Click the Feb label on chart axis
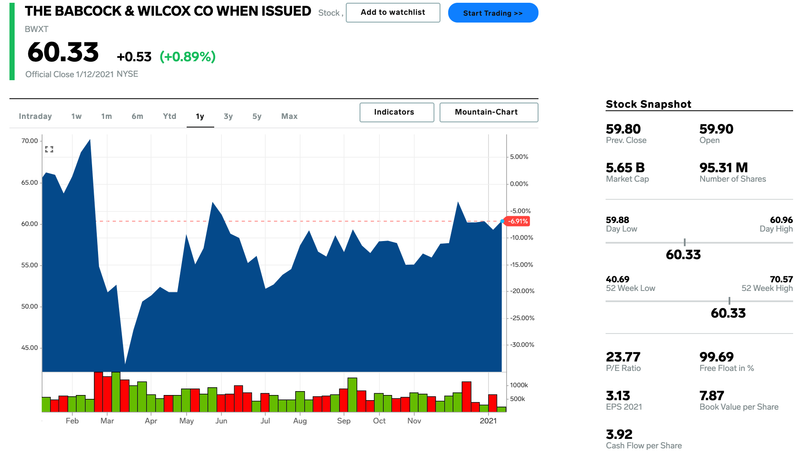800x458 pixels. [72, 421]
